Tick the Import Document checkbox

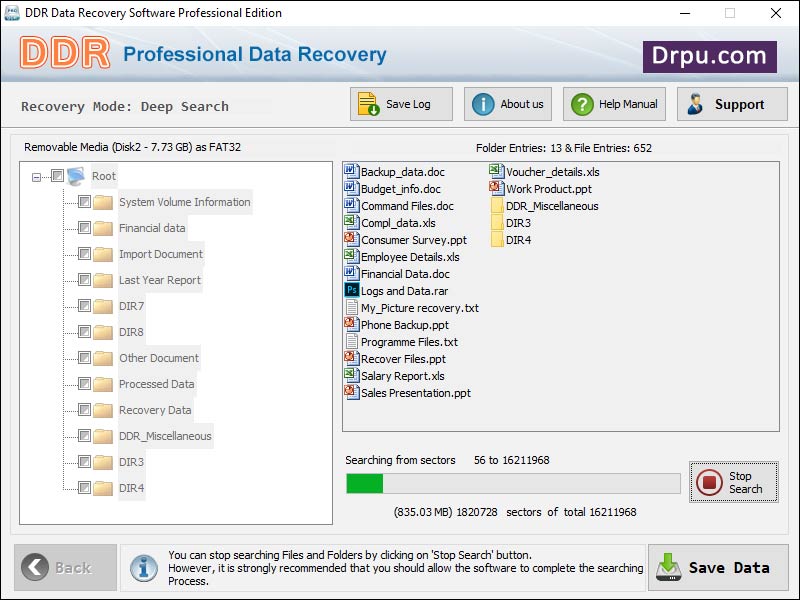[84, 254]
